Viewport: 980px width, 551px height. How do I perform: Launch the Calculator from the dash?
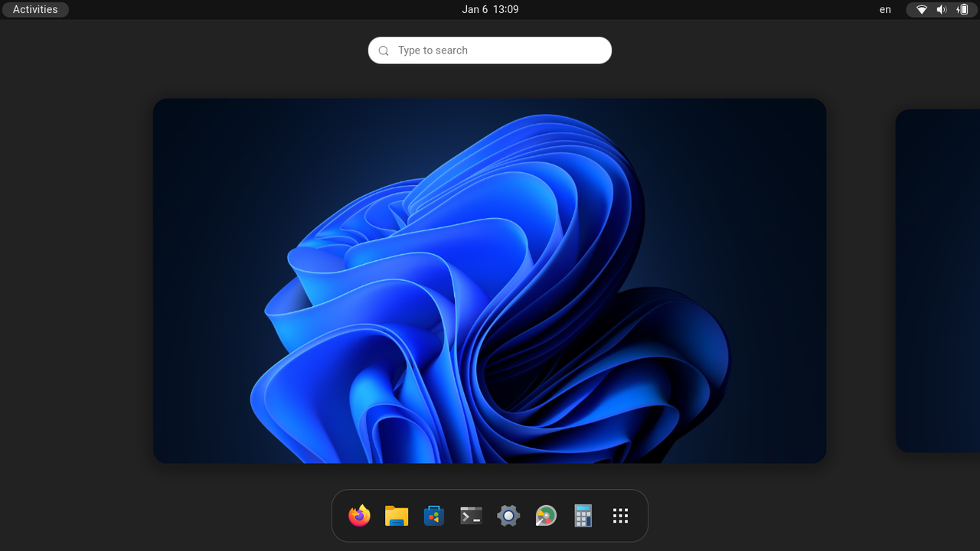point(583,516)
